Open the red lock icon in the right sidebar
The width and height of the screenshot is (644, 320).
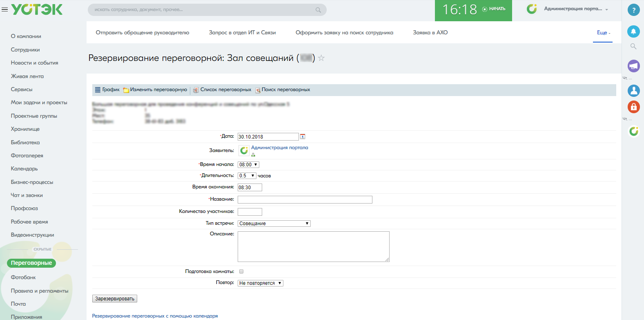[633, 107]
